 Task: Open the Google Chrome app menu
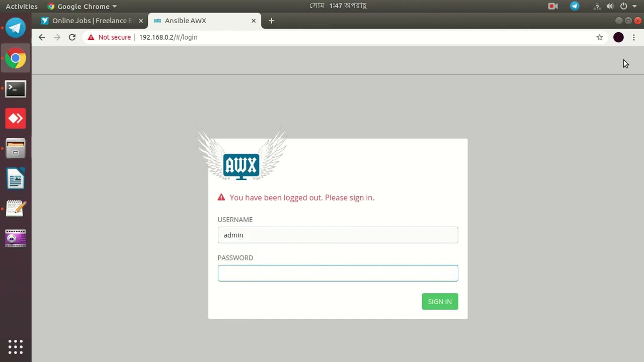point(82,6)
